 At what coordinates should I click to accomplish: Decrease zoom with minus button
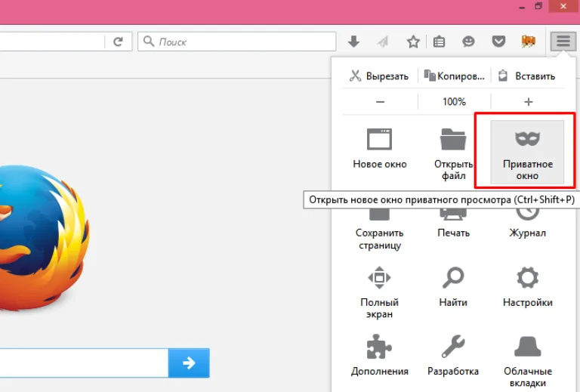click(381, 102)
